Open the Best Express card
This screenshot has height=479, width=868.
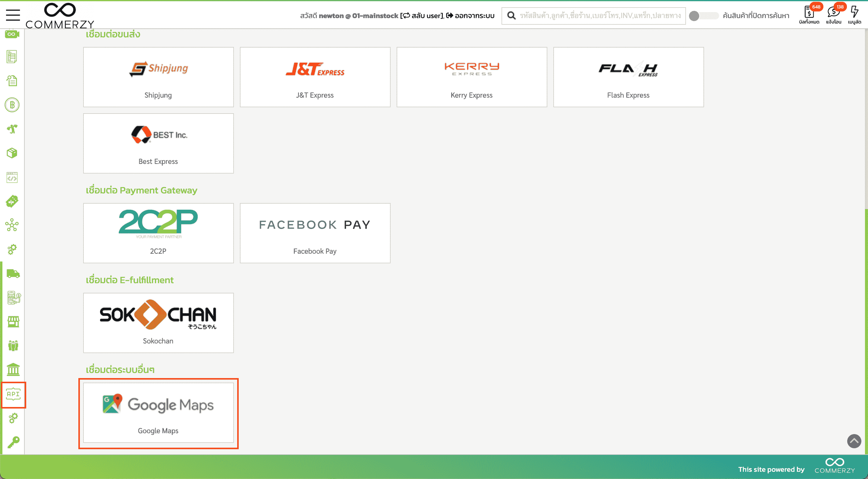tap(158, 143)
